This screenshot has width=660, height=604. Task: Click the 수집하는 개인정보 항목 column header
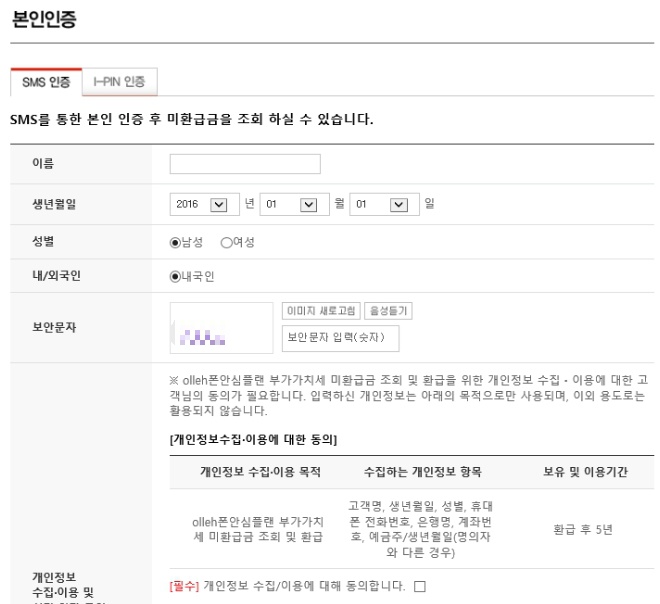(x=423, y=472)
